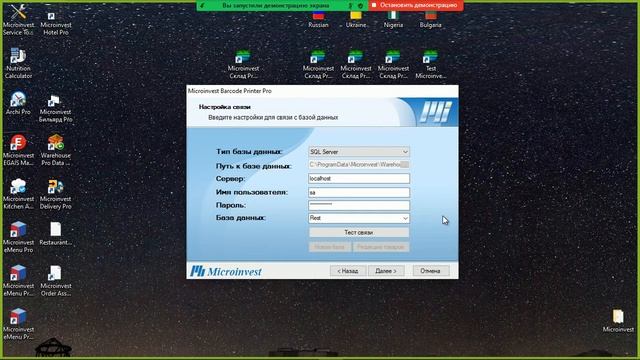The image size is (640, 360).
Task: Click the shield icon in the screen-share bar
Action: pyautogui.click(x=360, y=6)
